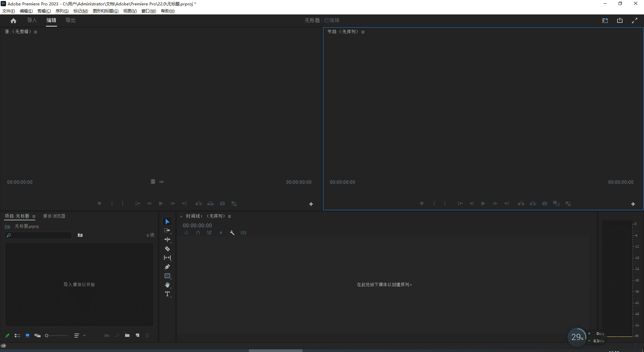The width and height of the screenshot is (644, 352).
Task: Select the Hand tool
Action: (x=167, y=285)
